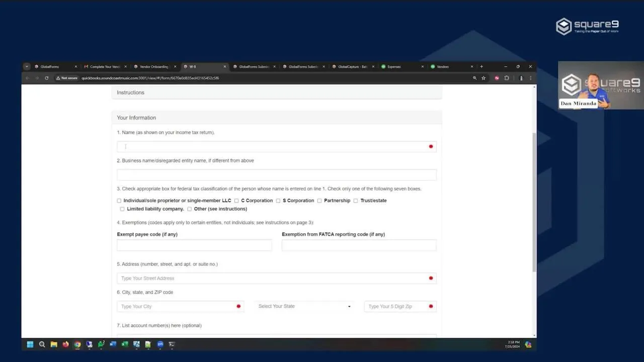644x362 pixels.
Task: Click the Name field for line 1
Action: 277,146
